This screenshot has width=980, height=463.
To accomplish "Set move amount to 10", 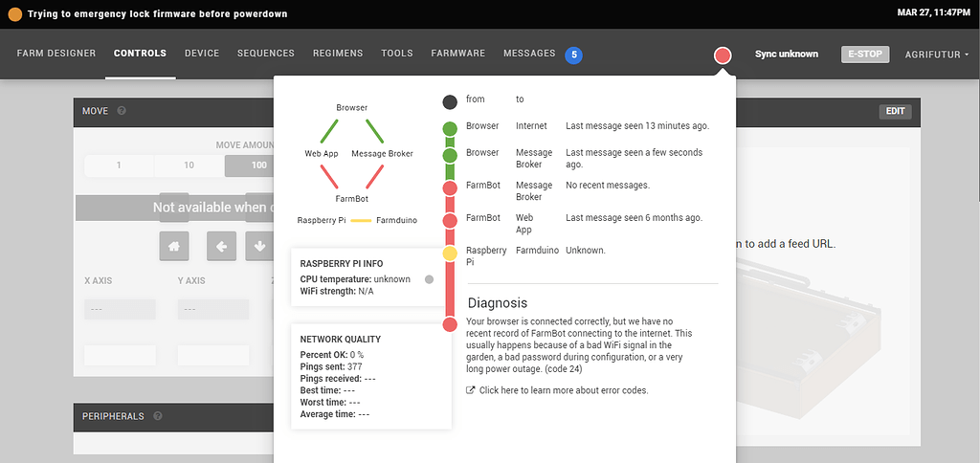I will click(x=189, y=165).
